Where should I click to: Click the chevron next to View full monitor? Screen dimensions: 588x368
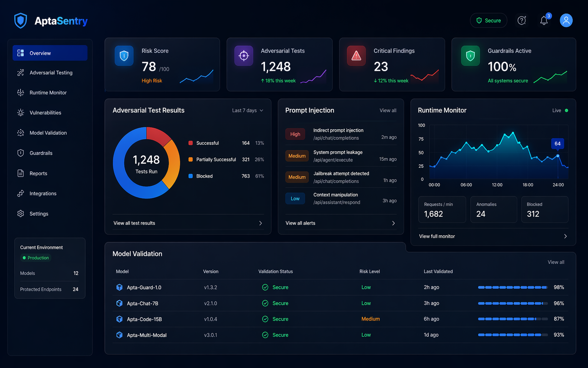point(565,236)
